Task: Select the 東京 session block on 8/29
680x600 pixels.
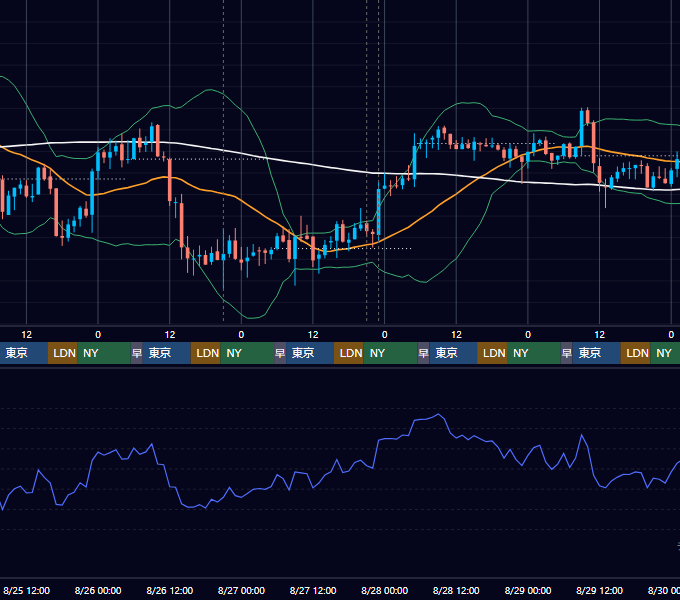Action: point(596,353)
